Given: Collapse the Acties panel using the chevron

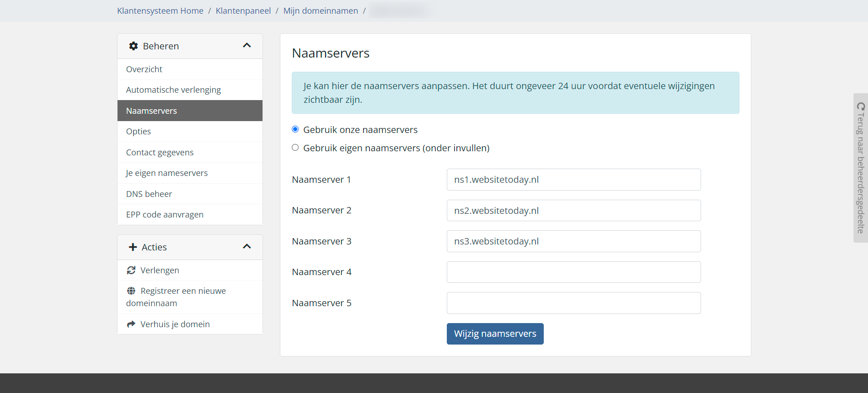Looking at the screenshot, I should 247,247.
